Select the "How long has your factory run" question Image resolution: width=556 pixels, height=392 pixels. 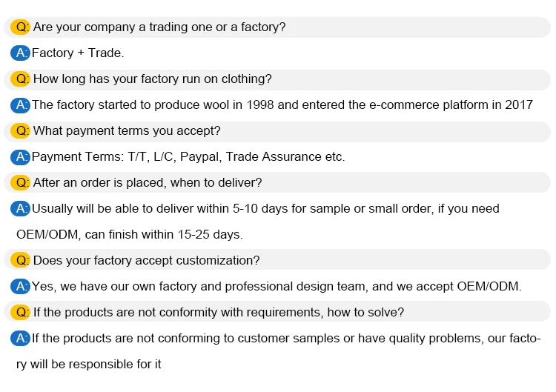153,79
